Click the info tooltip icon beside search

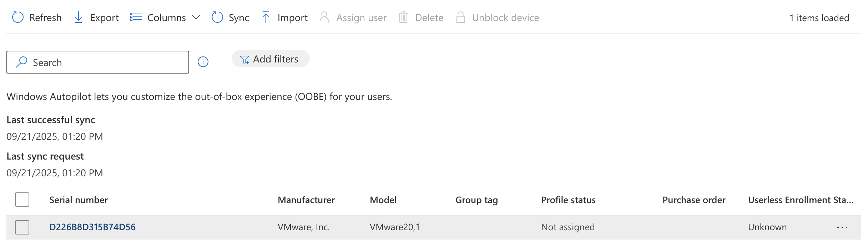[203, 62]
